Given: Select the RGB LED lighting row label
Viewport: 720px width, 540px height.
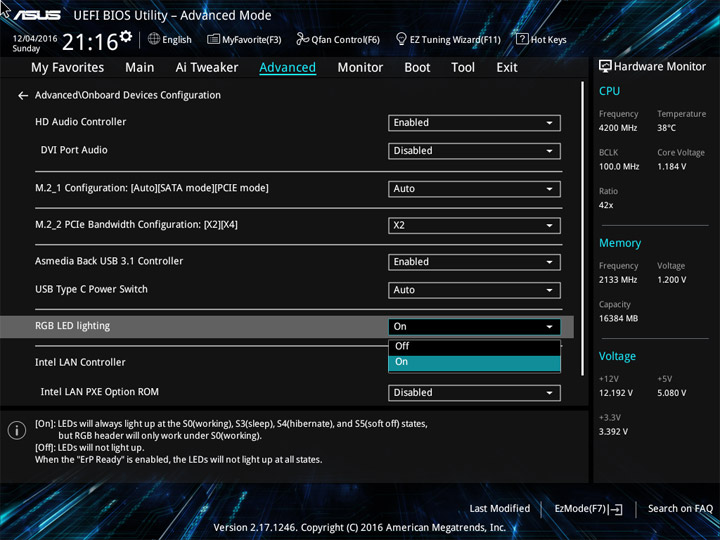Looking at the screenshot, I should (x=73, y=326).
